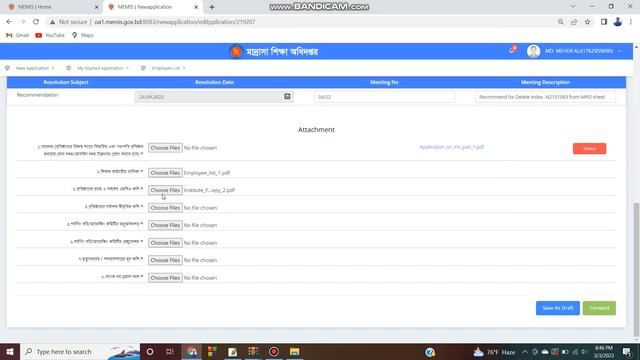Open the Application_on_ins_pad_1.pdf file link
This screenshot has height=360, width=640.
click(451, 147)
